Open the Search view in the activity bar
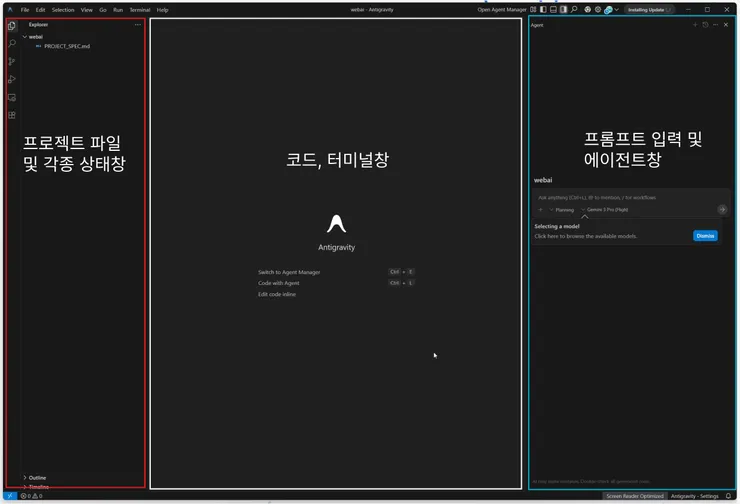The height and width of the screenshot is (504, 740). point(12,43)
